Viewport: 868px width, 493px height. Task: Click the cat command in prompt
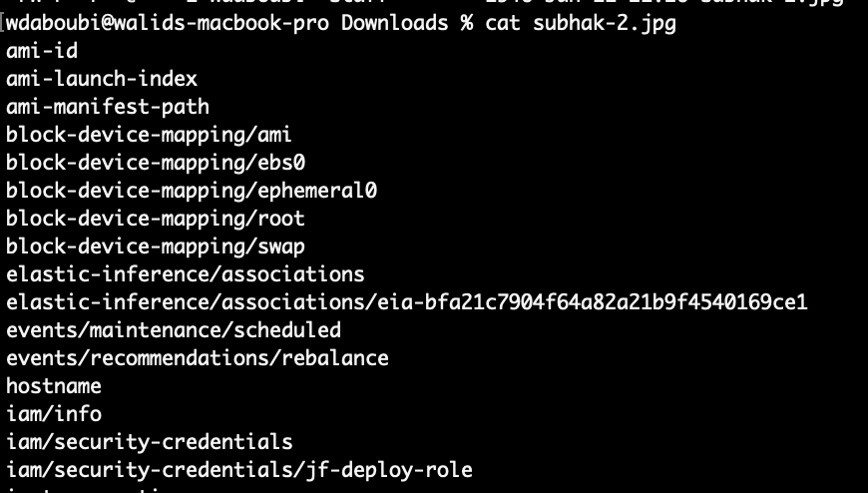pos(502,22)
